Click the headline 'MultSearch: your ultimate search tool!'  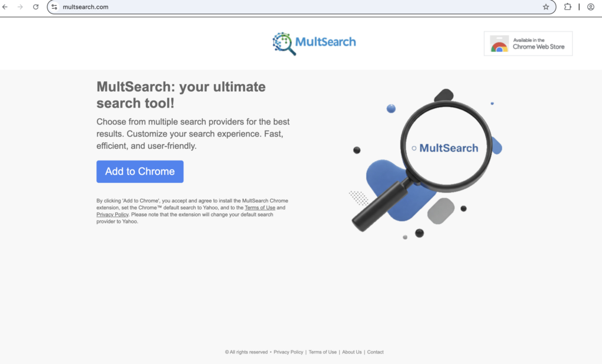point(181,95)
